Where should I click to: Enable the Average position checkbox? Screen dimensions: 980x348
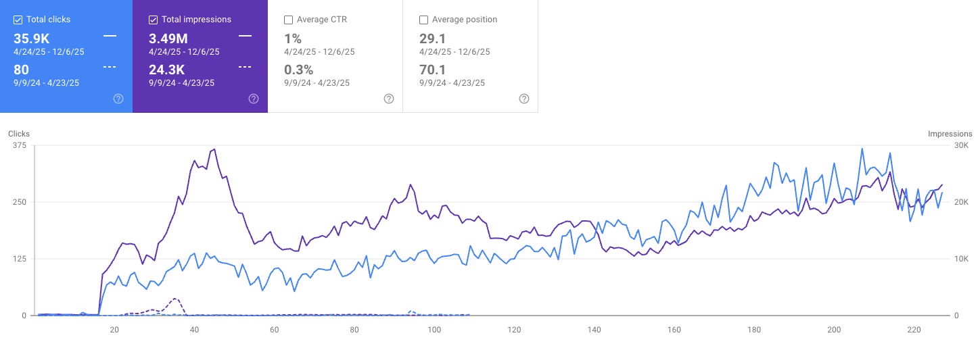pos(424,20)
